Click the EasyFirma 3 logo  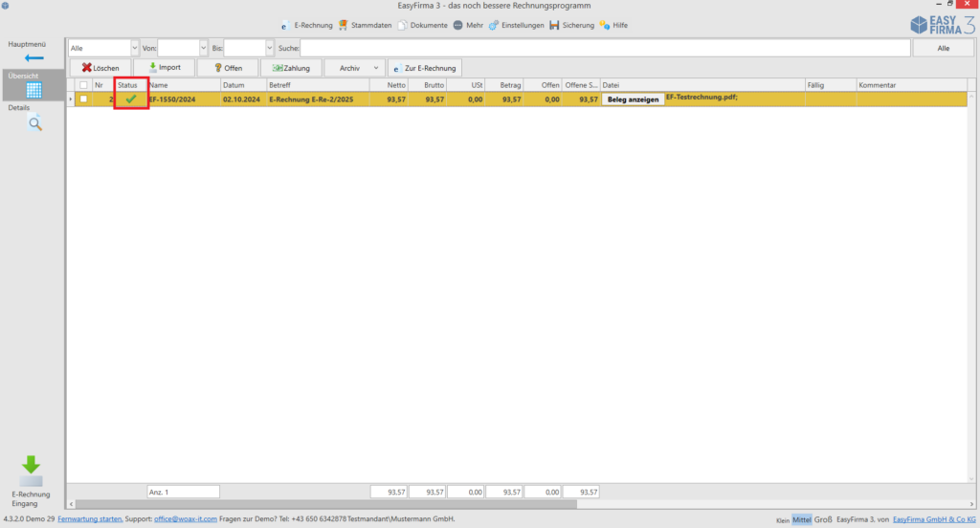943,25
